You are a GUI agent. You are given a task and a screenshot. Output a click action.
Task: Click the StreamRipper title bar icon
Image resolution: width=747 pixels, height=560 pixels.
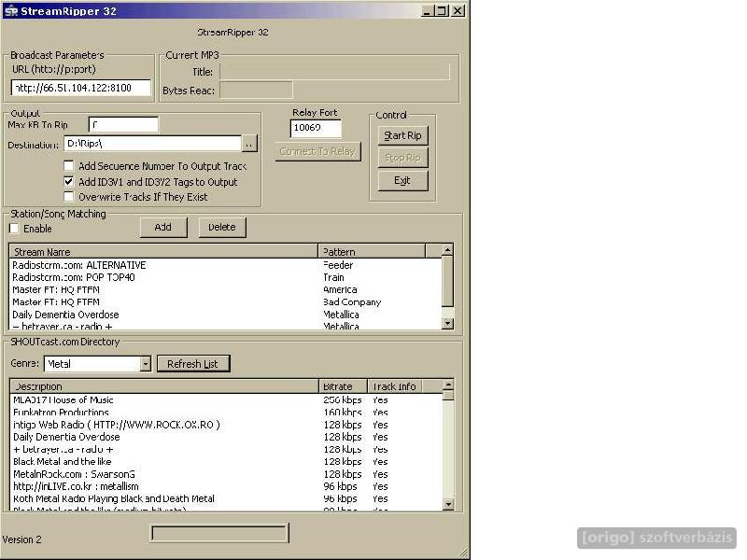[x=10, y=10]
